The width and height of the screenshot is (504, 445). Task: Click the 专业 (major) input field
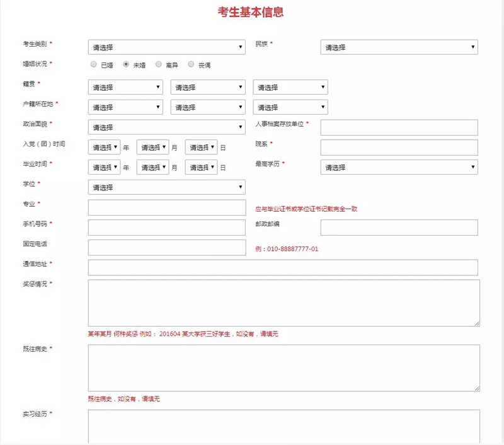[x=166, y=207]
